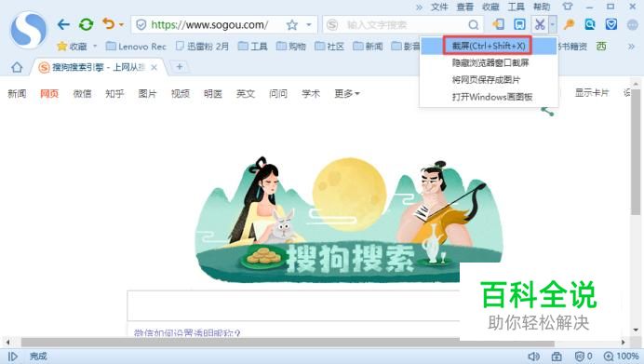Open the 视频 search category
Image resolution: width=644 pixels, height=364 pixels.
pos(181,94)
